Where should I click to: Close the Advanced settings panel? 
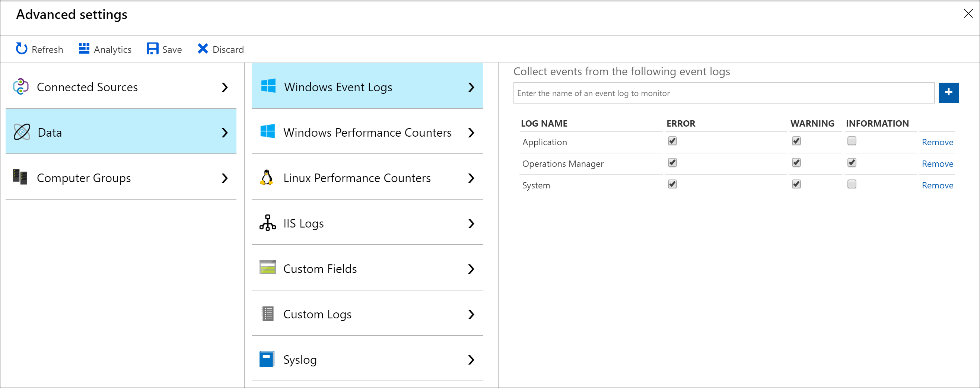tap(968, 14)
